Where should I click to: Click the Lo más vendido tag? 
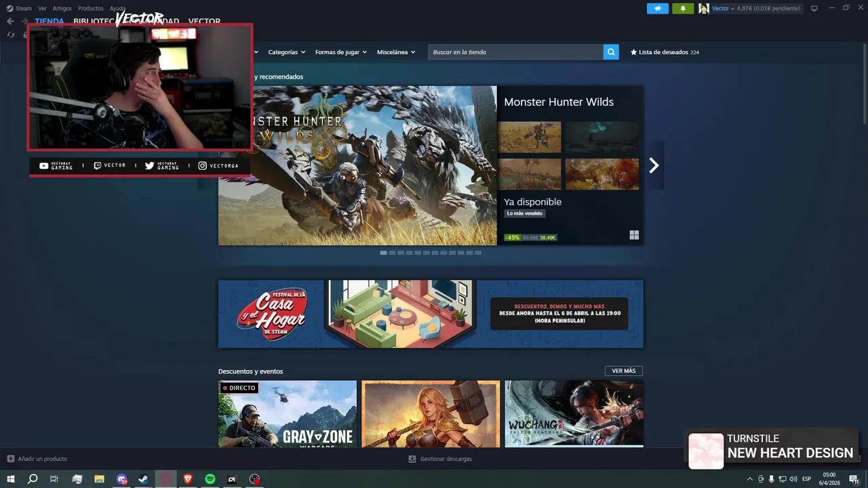tap(525, 213)
